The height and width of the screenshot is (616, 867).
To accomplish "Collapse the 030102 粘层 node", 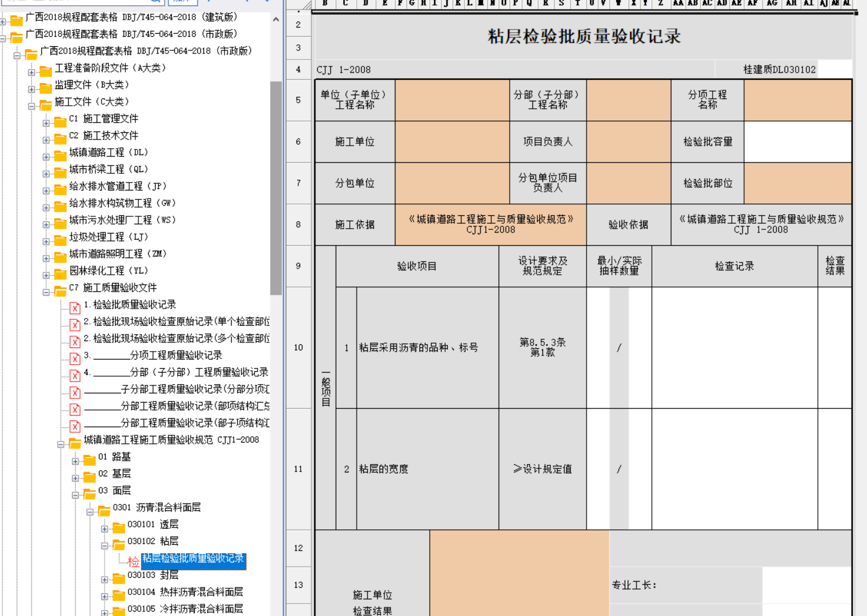I will [x=105, y=546].
